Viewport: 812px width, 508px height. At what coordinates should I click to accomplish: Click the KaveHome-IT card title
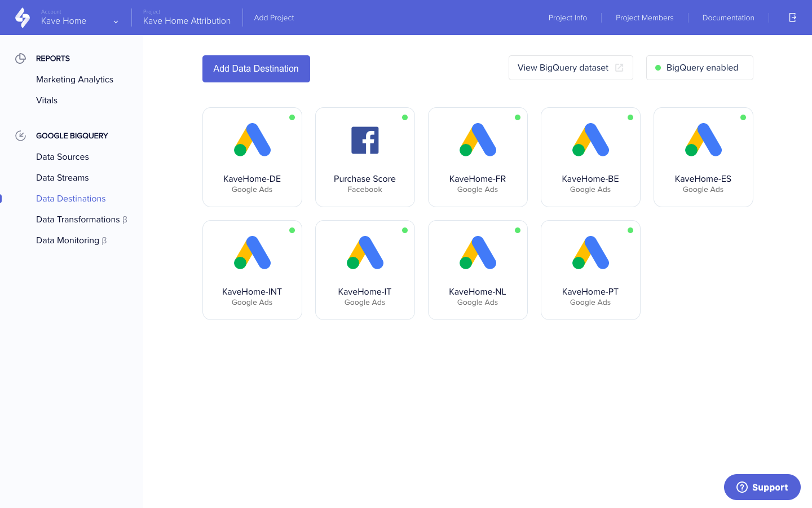(x=365, y=292)
